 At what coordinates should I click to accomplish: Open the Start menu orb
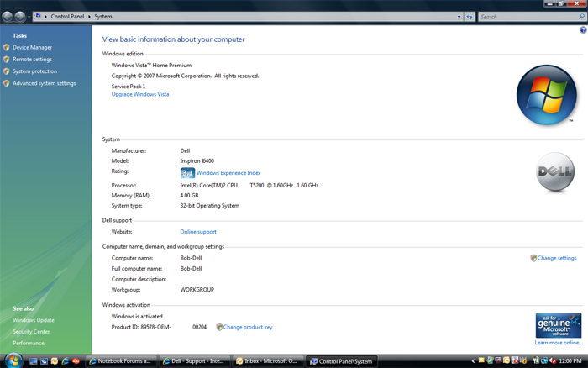click(13, 361)
